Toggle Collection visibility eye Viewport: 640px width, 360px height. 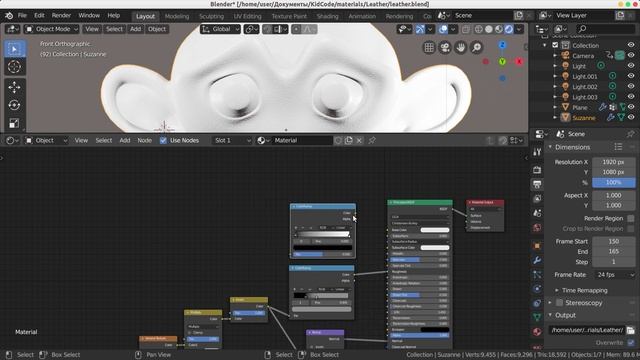[631, 45]
